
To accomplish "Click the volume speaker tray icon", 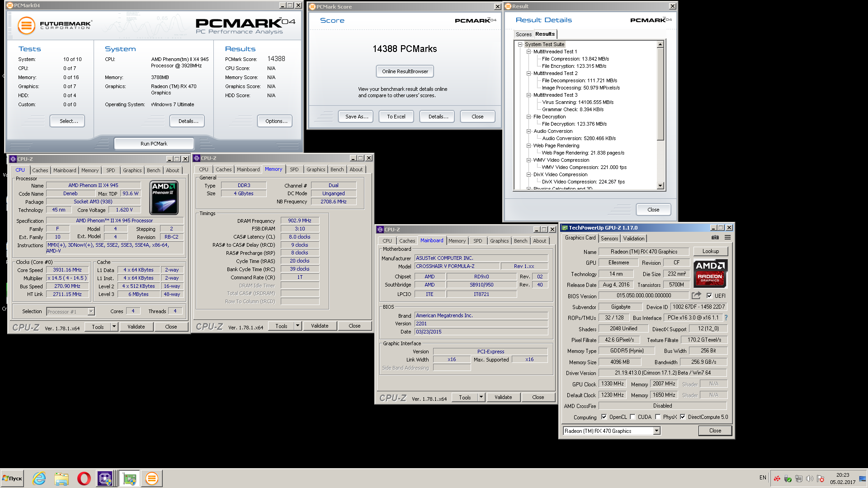I will [x=810, y=479].
